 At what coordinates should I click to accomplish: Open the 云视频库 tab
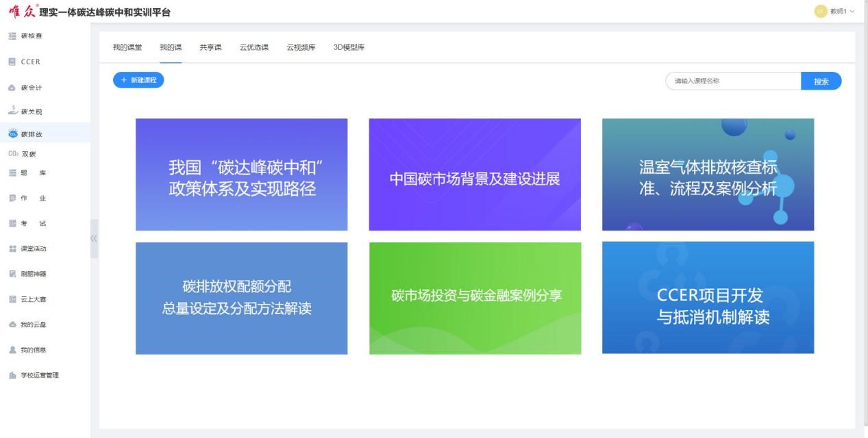pos(301,47)
